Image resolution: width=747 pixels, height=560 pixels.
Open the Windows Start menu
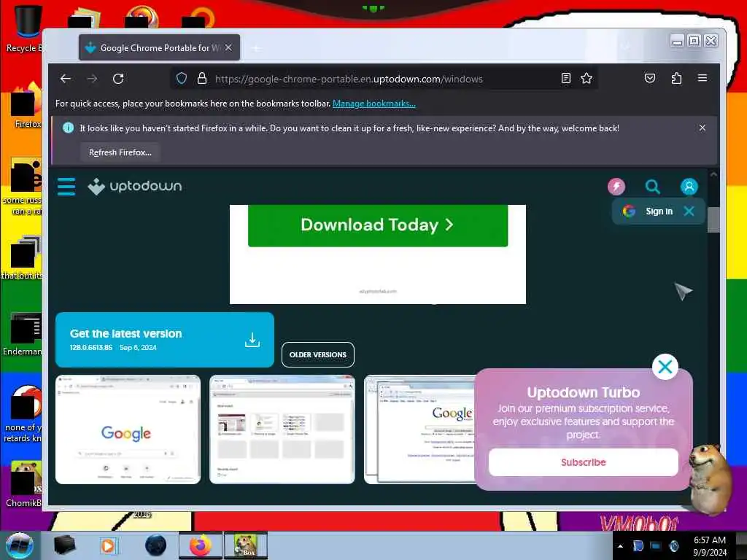click(19, 545)
